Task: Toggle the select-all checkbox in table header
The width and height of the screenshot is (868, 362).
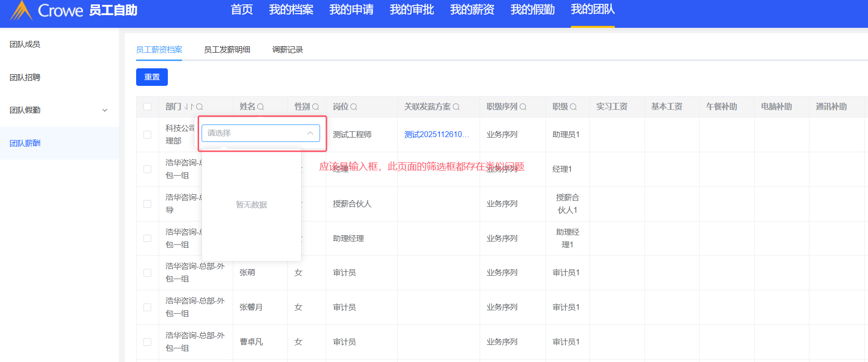Action: [x=147, y=107]
